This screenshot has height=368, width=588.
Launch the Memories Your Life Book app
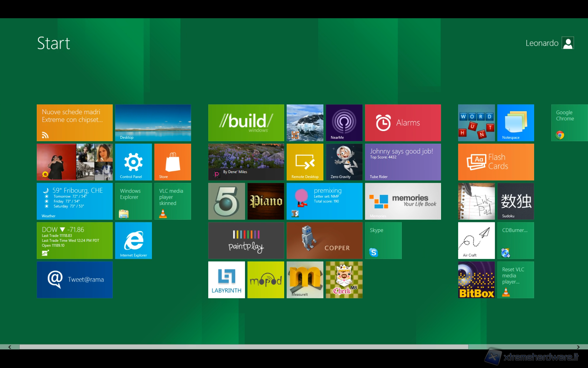[402, 201]
